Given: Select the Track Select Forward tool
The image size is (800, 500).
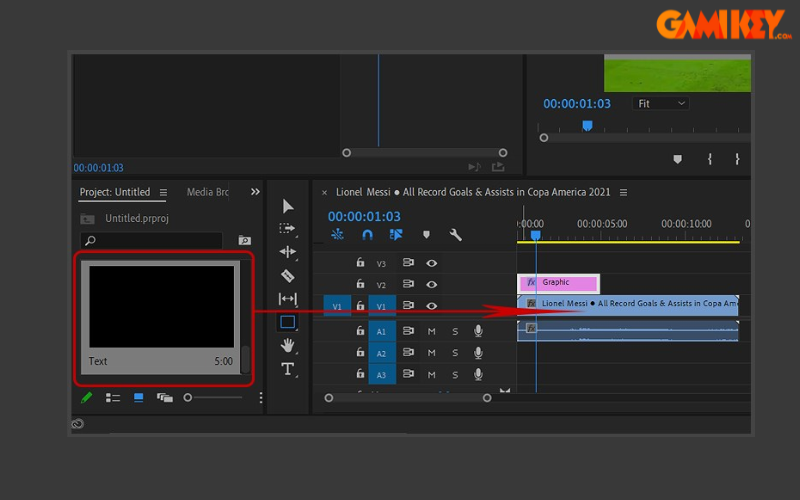Looking at the screenshot, I should point(287,228).
